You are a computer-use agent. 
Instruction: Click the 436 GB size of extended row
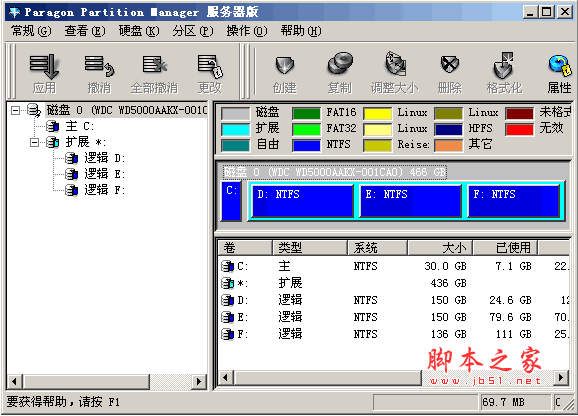coord(448,283)
